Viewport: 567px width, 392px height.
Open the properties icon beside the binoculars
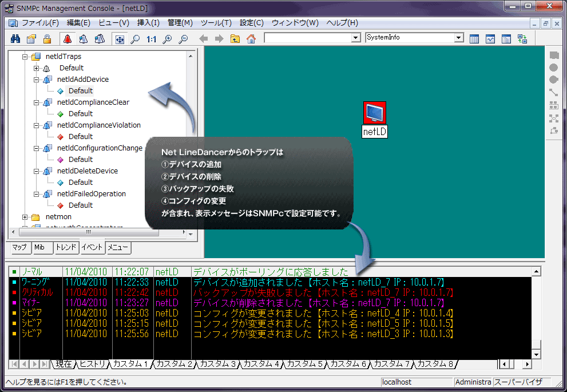(x=31, y=39)
